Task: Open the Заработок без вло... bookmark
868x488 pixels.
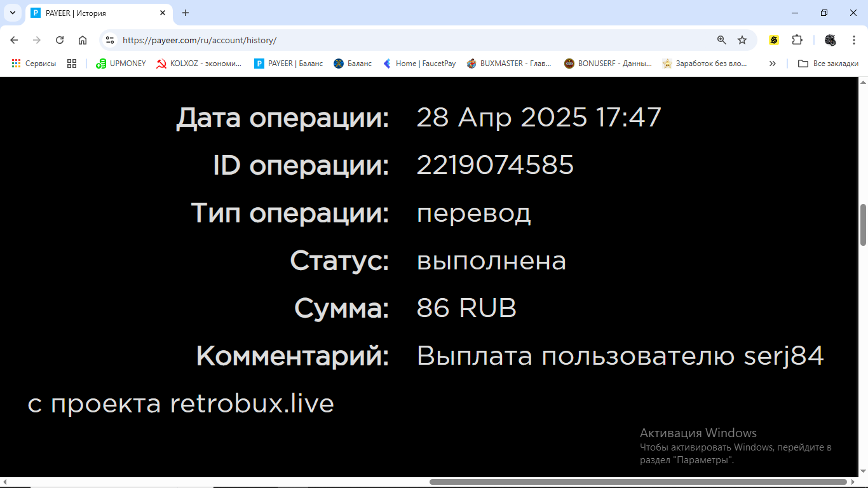Action: 705,64
